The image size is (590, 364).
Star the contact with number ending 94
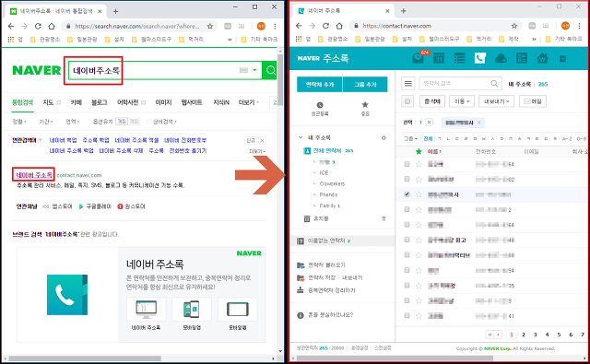click(x=419, y=270)
